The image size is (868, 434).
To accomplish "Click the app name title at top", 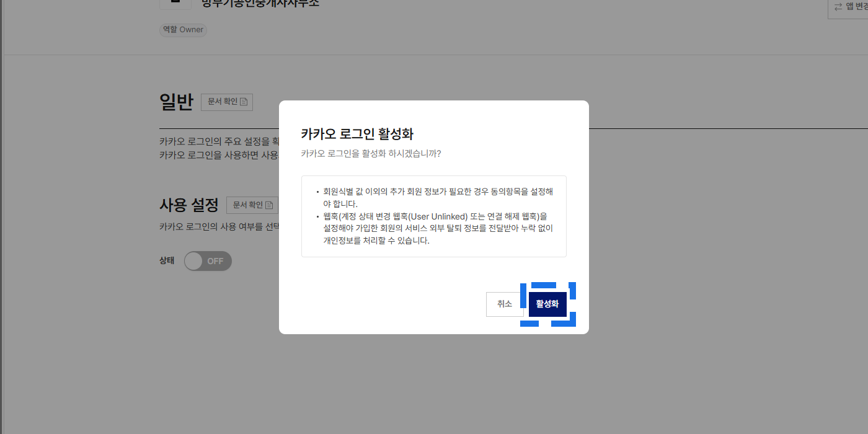I will coord(260,3).
